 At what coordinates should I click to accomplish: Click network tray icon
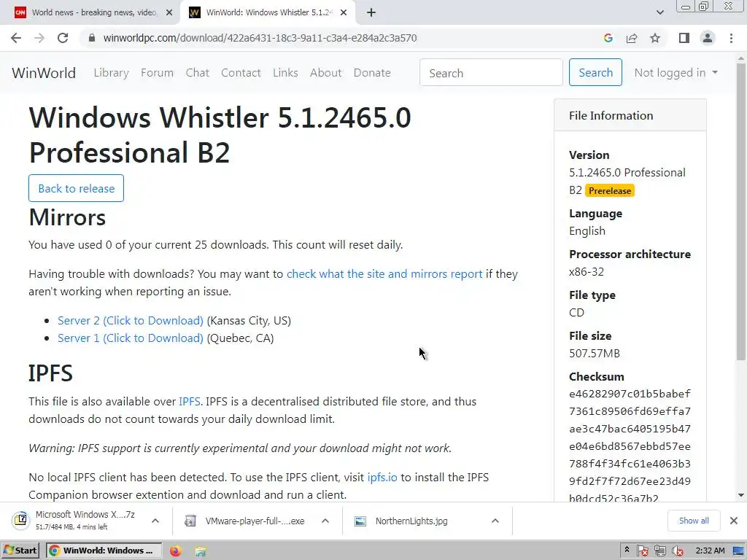659,551
